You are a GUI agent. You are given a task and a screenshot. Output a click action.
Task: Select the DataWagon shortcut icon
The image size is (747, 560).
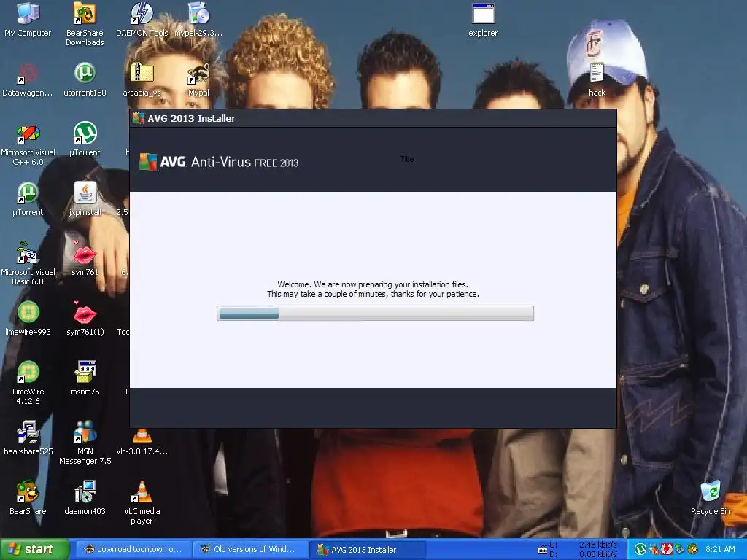click(x=28, y=80)
